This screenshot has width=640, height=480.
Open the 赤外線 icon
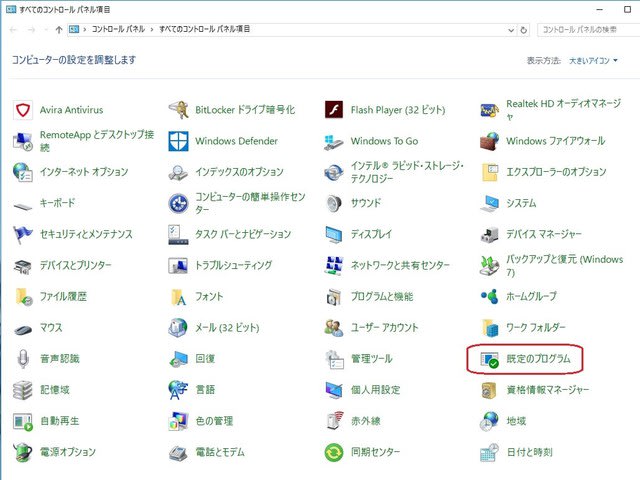(334, 421)
